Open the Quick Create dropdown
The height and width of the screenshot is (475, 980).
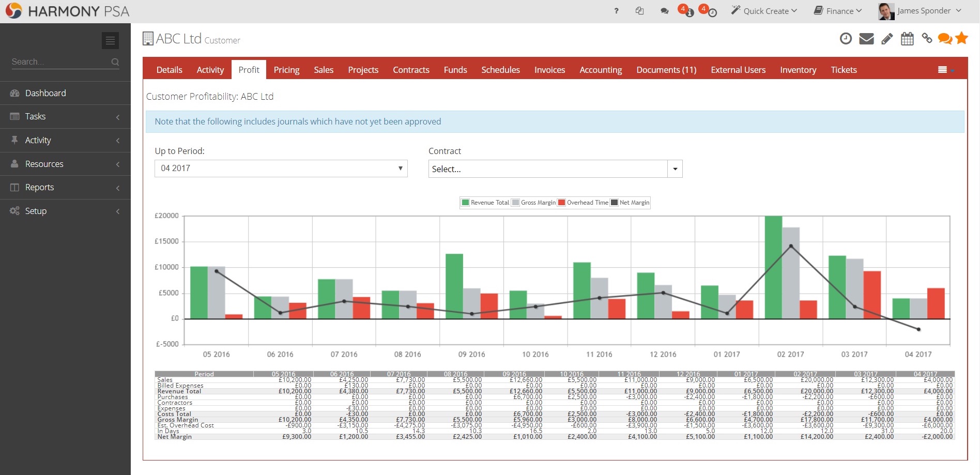[x=764, y=11]
